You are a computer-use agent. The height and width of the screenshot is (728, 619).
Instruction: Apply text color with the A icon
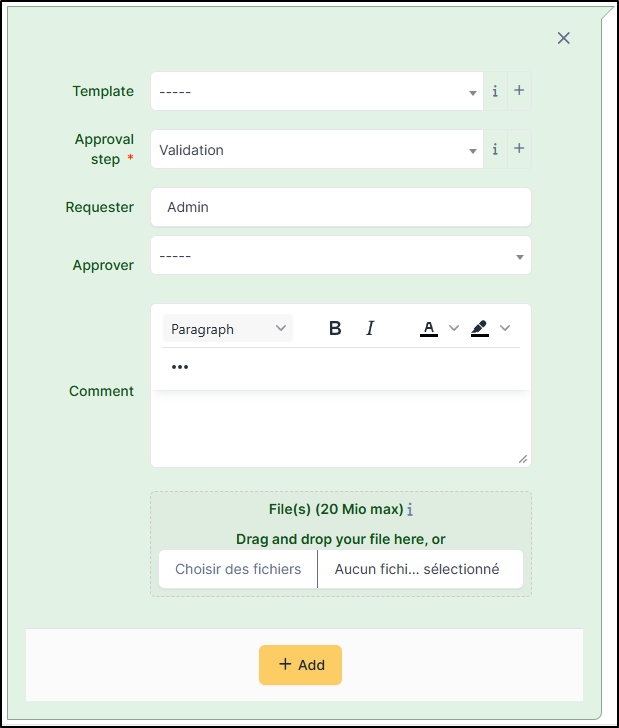click(x=429, y=328)
